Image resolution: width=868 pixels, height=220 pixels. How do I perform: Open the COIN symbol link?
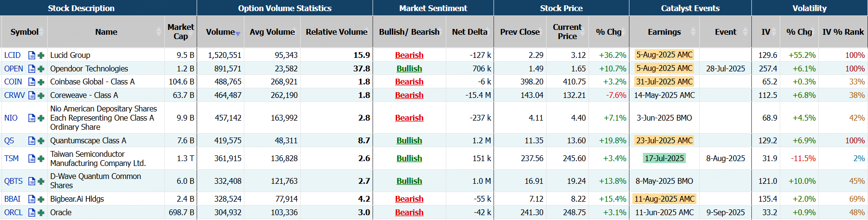click(13, 82)
